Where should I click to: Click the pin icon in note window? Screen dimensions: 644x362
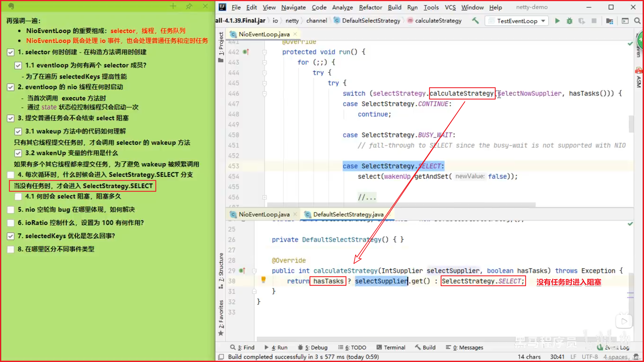[x=189, y=6]
